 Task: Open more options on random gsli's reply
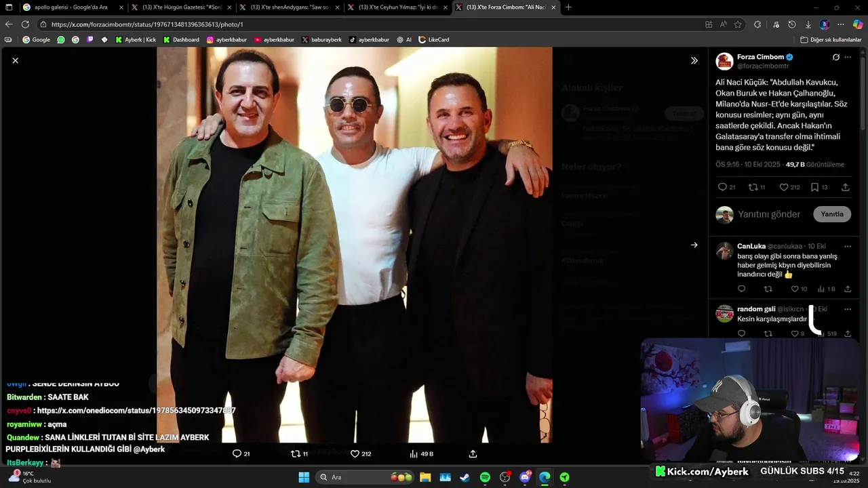pos(848,309)
